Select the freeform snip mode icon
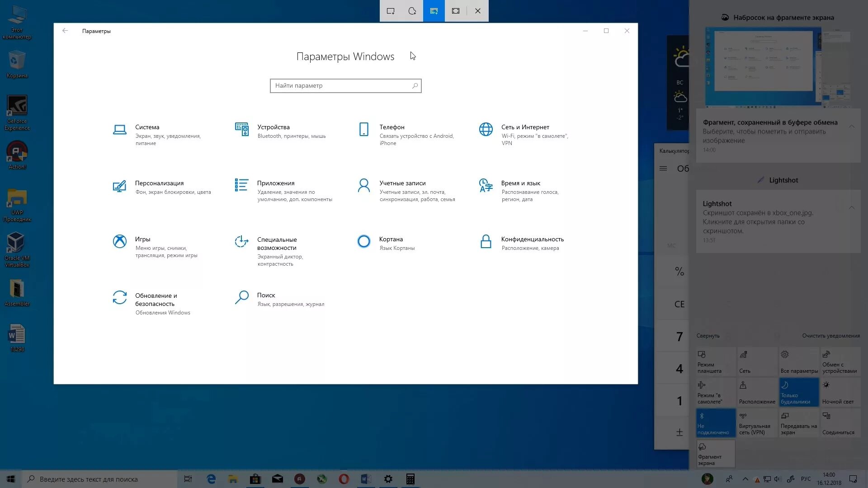 point(412,11)
